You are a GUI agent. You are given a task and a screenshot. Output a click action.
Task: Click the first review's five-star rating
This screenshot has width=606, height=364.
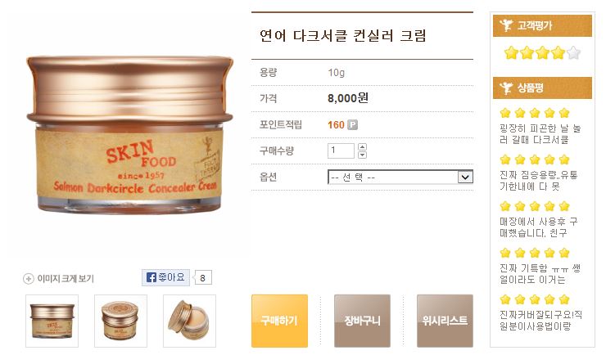pyautogui.click(x=535, y=113)
